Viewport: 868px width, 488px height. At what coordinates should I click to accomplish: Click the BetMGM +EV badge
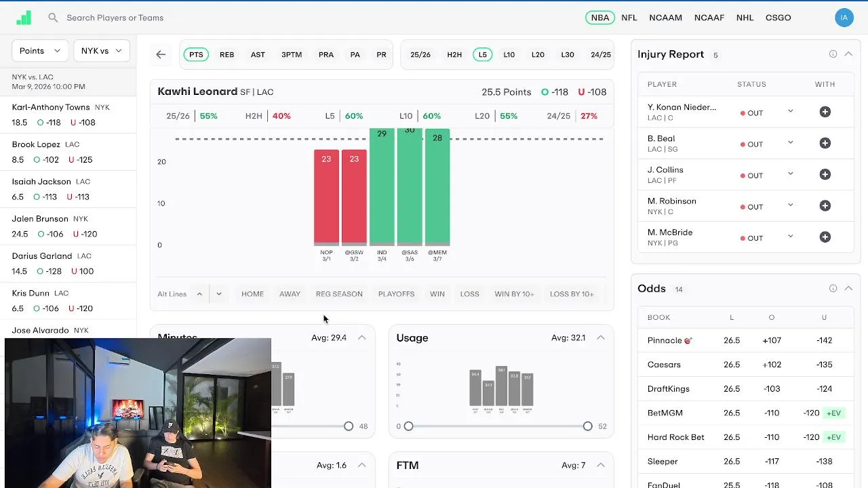tap(833, 413)
